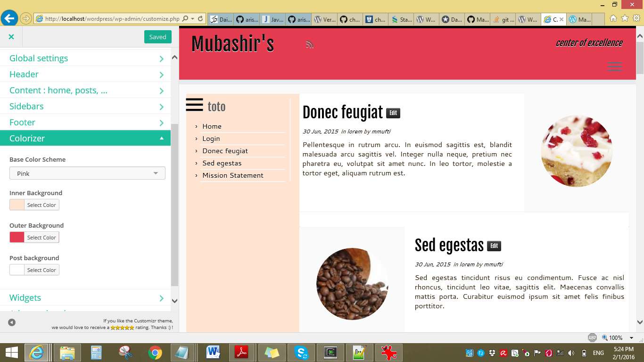Switch to the Ver... WordPress tab
The width and height of the screenshot is (644, 362).
(x=325, y=19)
